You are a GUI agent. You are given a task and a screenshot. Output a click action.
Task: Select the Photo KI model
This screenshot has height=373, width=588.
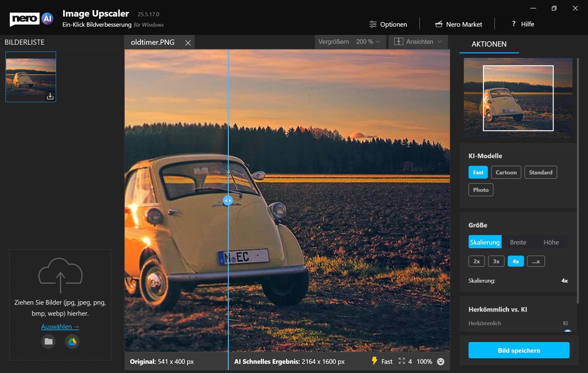[481, 190]
